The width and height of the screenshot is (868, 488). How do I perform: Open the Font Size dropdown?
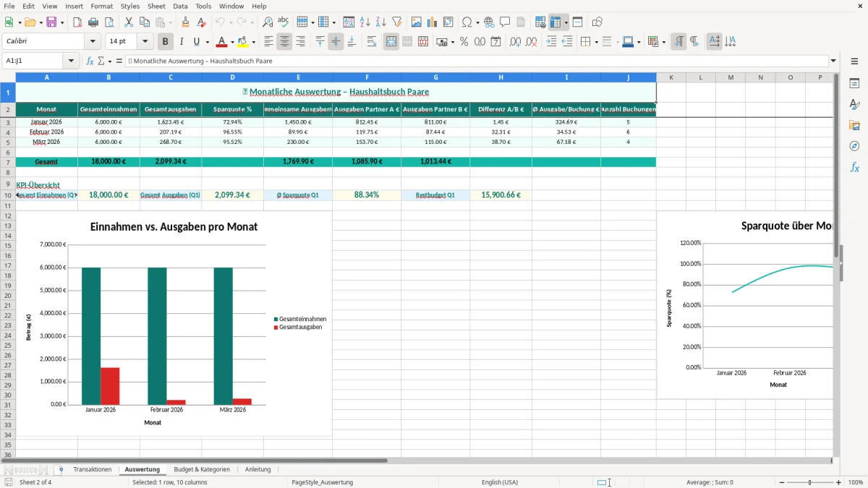click(145, 42)
